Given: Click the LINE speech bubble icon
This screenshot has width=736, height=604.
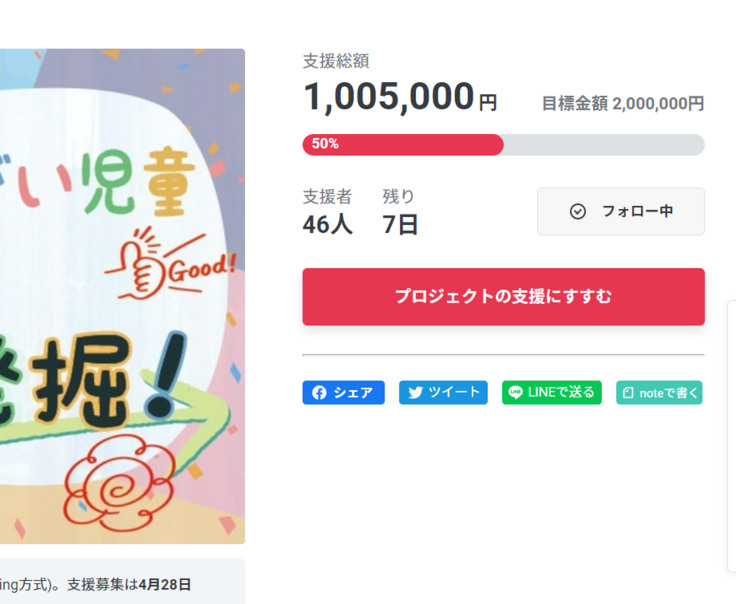Looking at the screenshot, I should [515, 393].
